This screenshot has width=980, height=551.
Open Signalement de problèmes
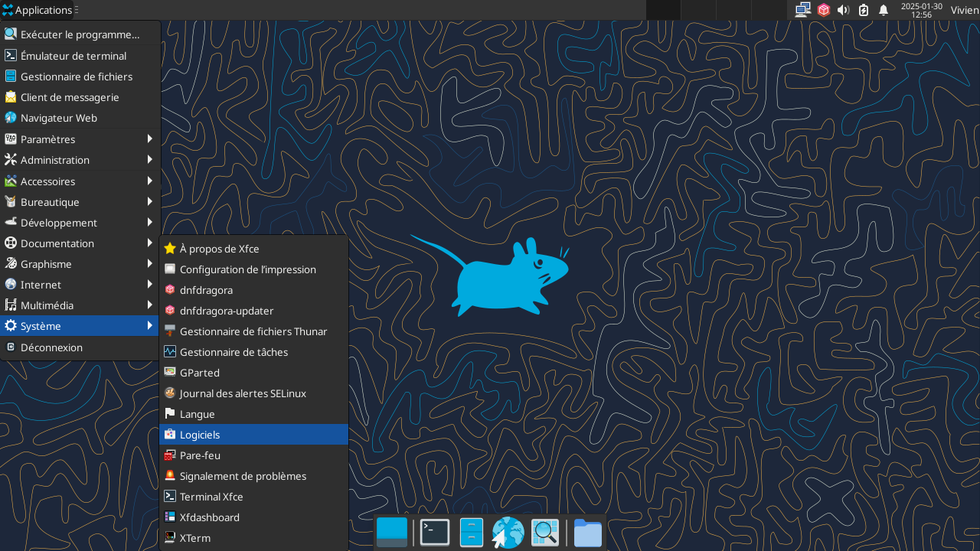tap(253, 476)
